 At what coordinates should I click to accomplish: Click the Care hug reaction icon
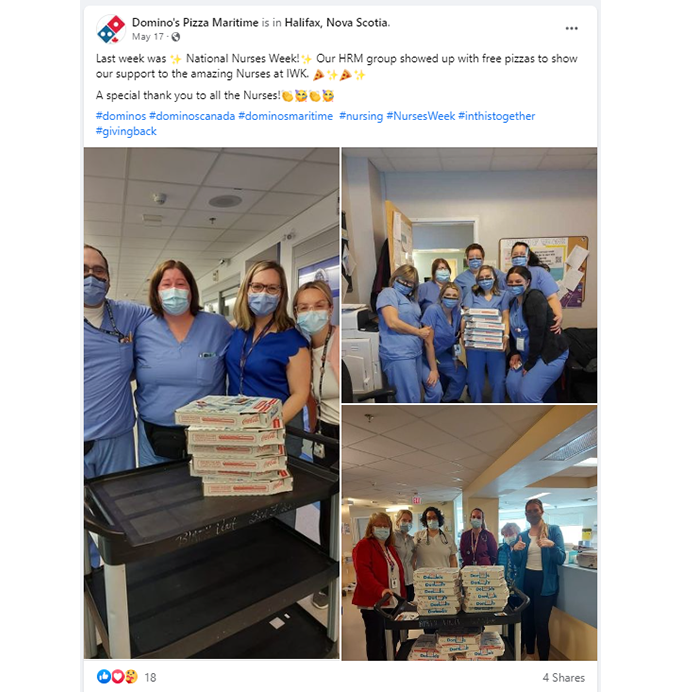pos(131,676)
